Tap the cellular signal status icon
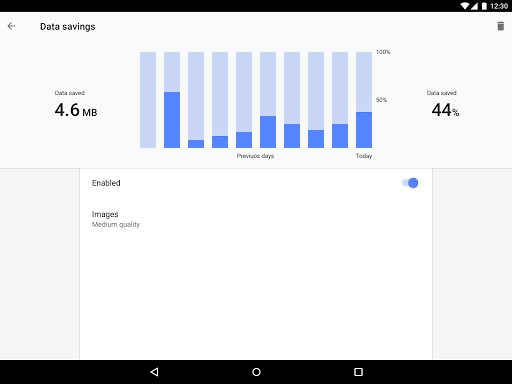512x384 pixels. 474,6
